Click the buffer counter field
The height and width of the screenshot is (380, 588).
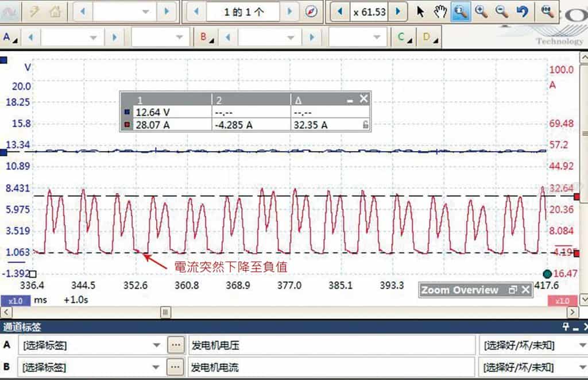click(243, 12)
